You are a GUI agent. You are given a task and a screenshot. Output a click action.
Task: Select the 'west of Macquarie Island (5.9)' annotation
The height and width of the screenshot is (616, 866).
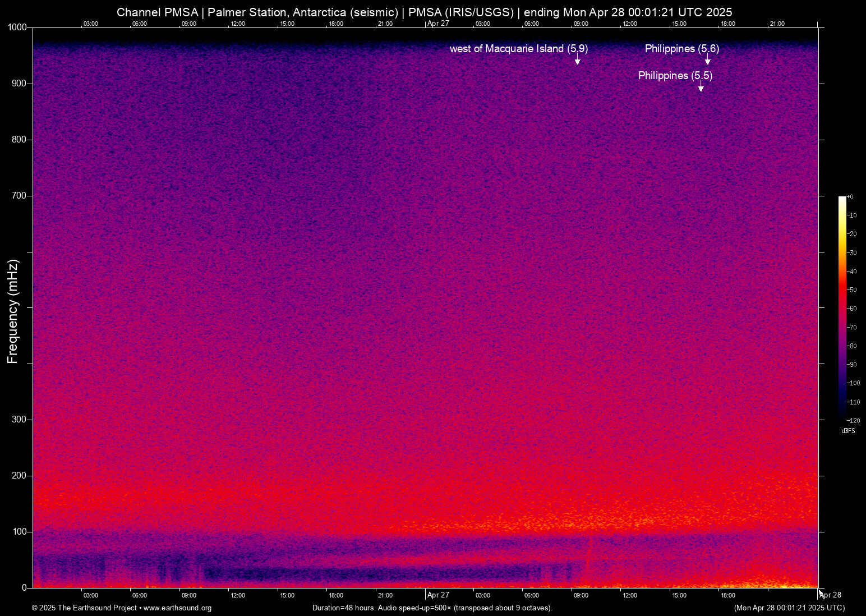click(519, 49)
